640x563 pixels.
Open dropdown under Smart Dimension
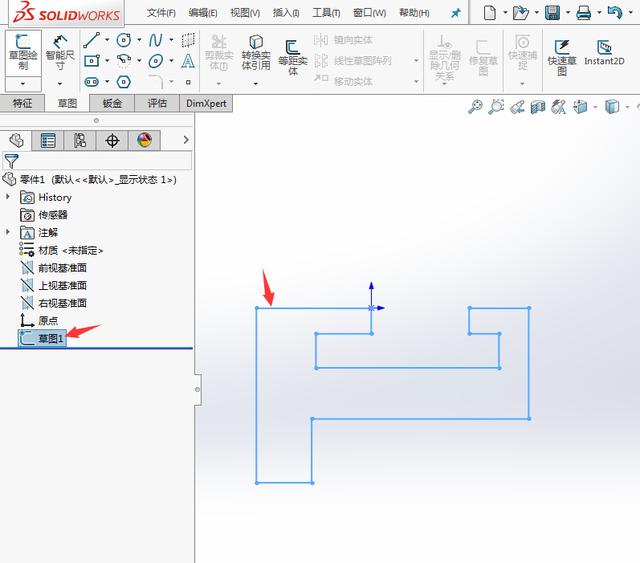60,84
